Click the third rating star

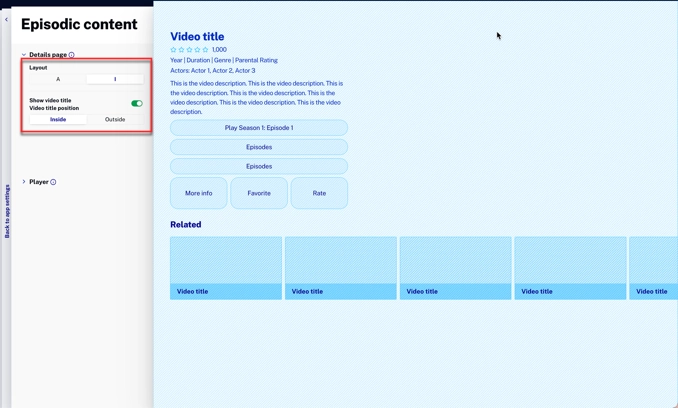[190, 50]
